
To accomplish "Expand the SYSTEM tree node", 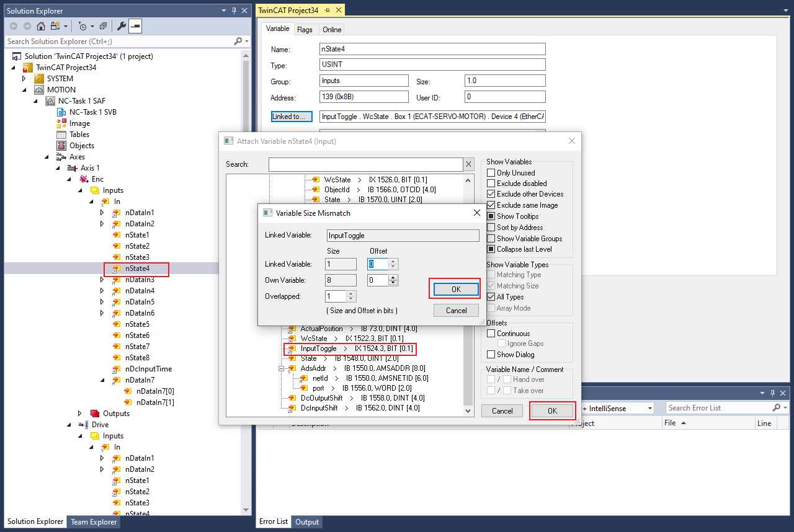I will [24, 79].
